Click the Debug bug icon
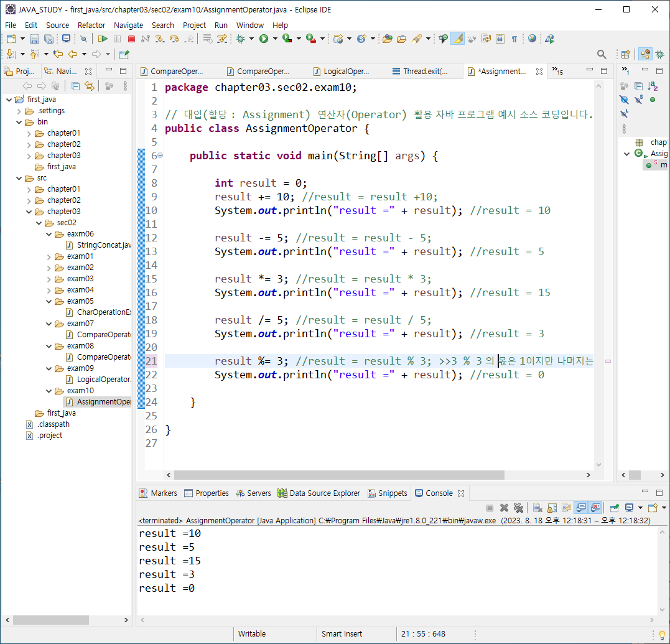Viewport: 670px width, 644px height. pos(241,39)
